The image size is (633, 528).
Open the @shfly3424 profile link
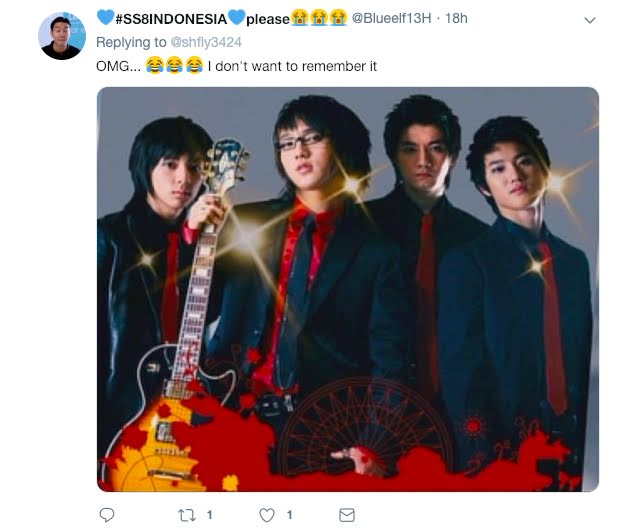[x=206, y=42]
